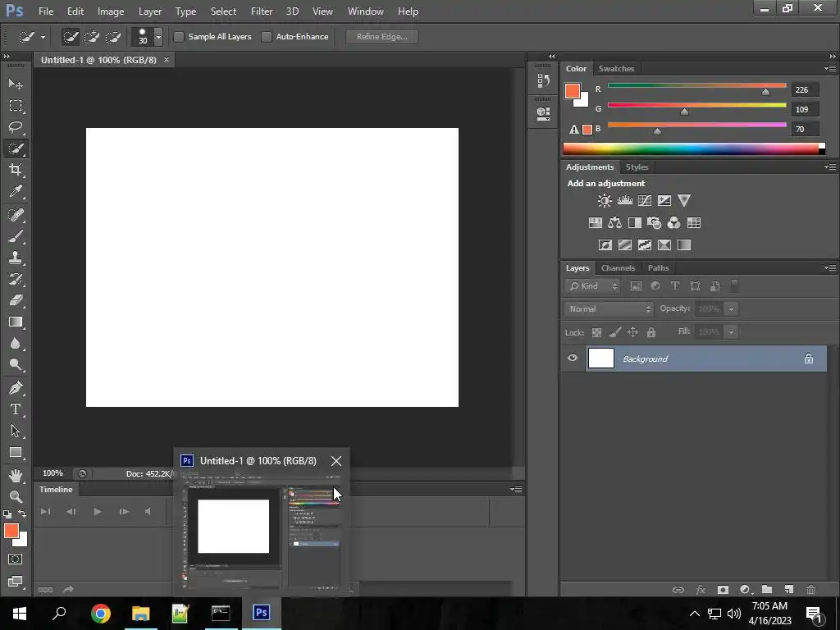The width and height of the screenshot is (840, 630).
Task: Click the color spectrum ramp
Action: (691, 149)
